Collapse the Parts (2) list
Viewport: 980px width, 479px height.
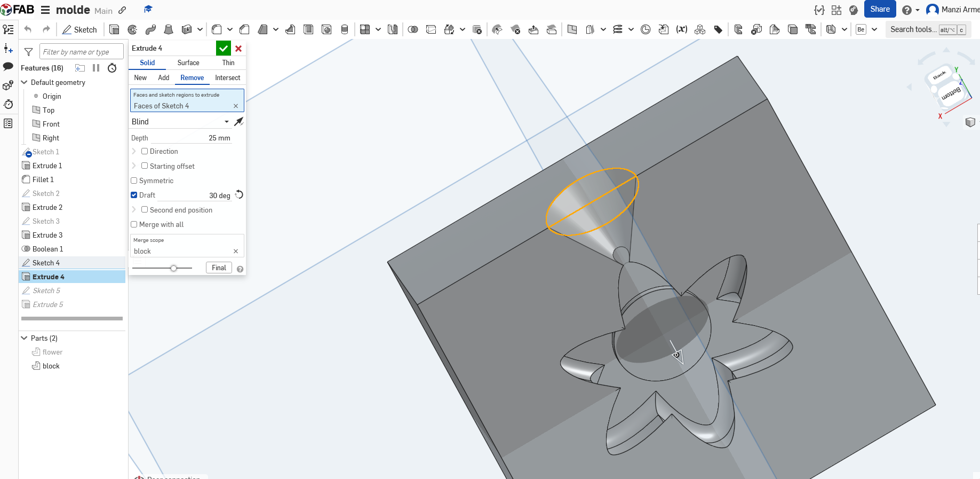tap(24, 338)
